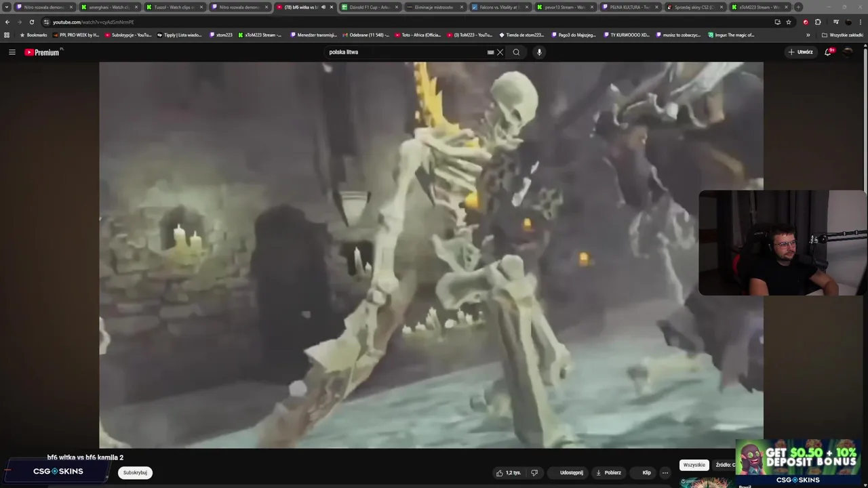
Task: Click the Subskrybuj button
Action: (x=135, y=472)
